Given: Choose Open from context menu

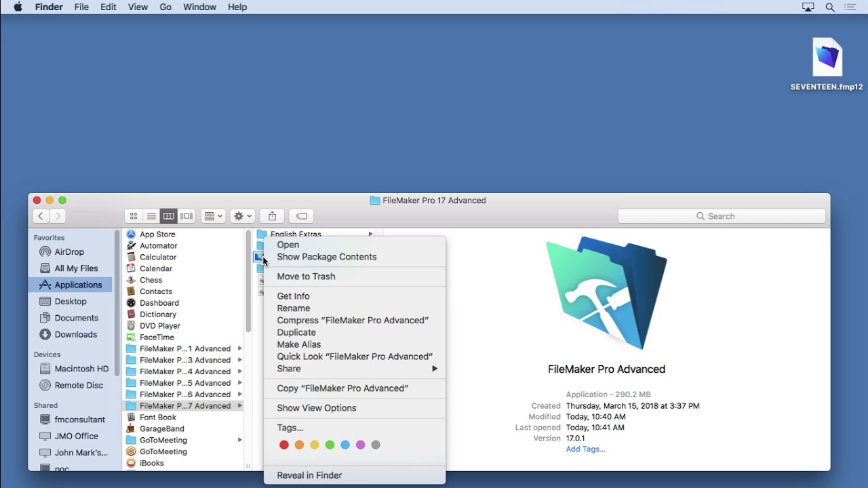Looking at the screenshot, I should pos(355,245).
